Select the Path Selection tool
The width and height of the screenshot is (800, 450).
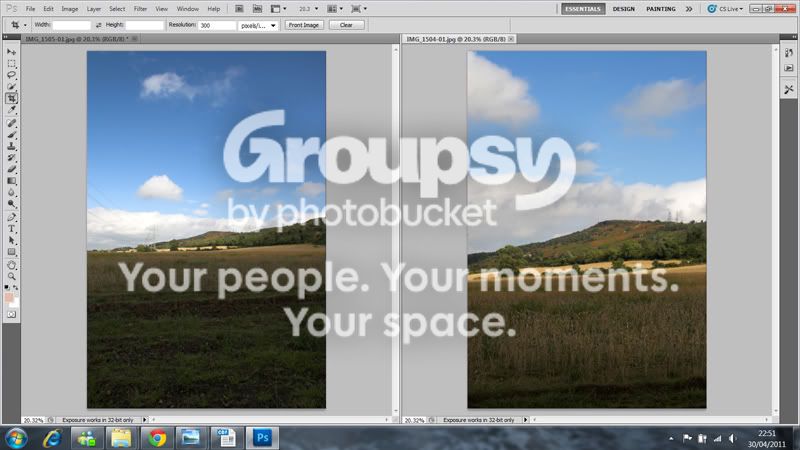coord(11,240)
